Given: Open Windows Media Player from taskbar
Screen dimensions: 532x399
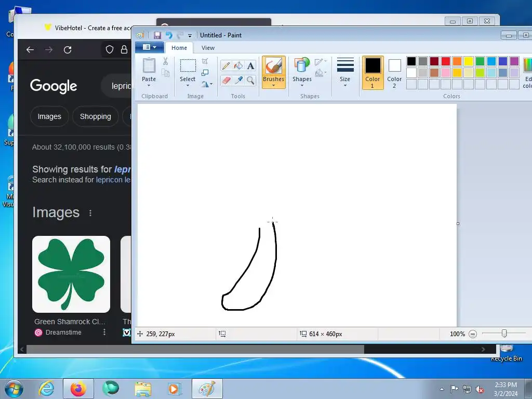Looking at the screenshot, I should coord(175,389).
